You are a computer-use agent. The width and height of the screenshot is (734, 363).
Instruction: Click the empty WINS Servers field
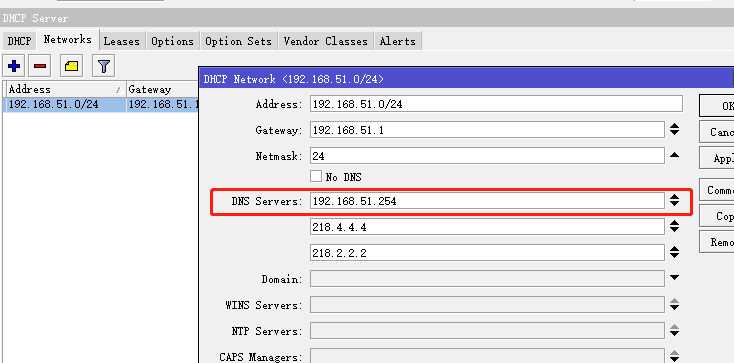click(487, 305)
